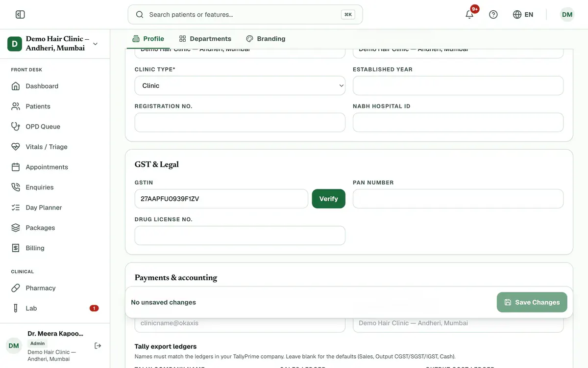The width and height of the screenshot is (588, 368).
Task: Collapse the sidebar panel icon
Action: pos(20,15)
